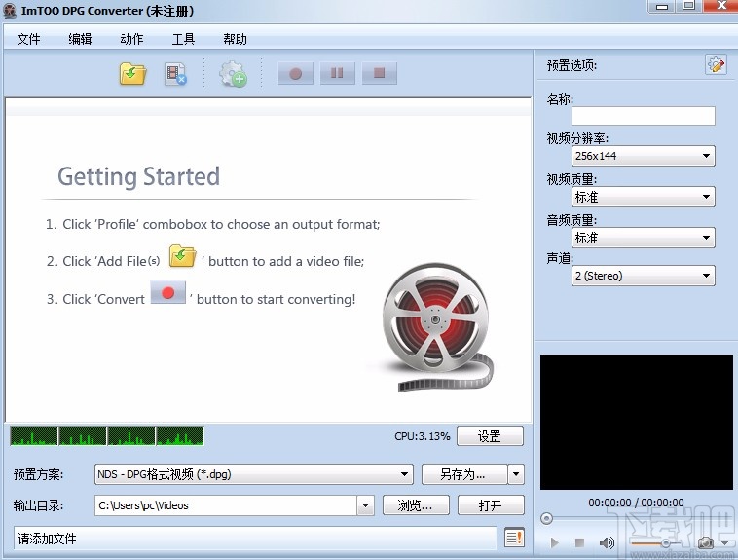Pause conversion with the toolbar pause button
Screen dimensions: 738x560
[x=338, y=73]
